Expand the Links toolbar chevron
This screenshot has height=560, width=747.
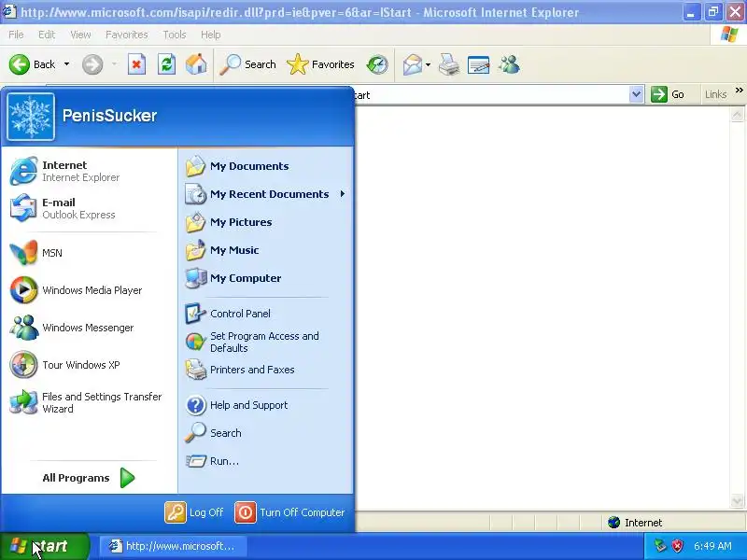[740, 90]
